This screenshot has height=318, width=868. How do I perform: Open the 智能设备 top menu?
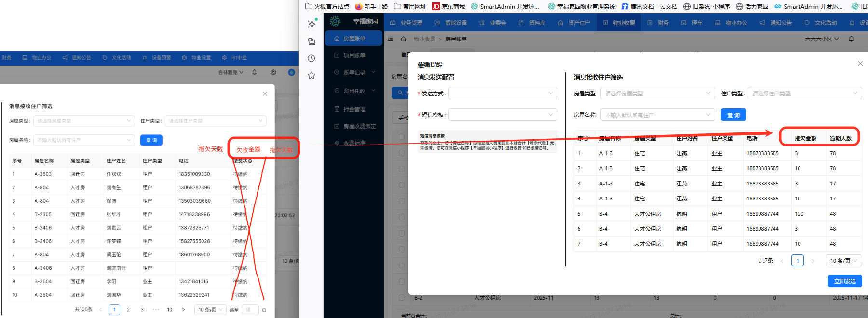(x=450, y=23)
